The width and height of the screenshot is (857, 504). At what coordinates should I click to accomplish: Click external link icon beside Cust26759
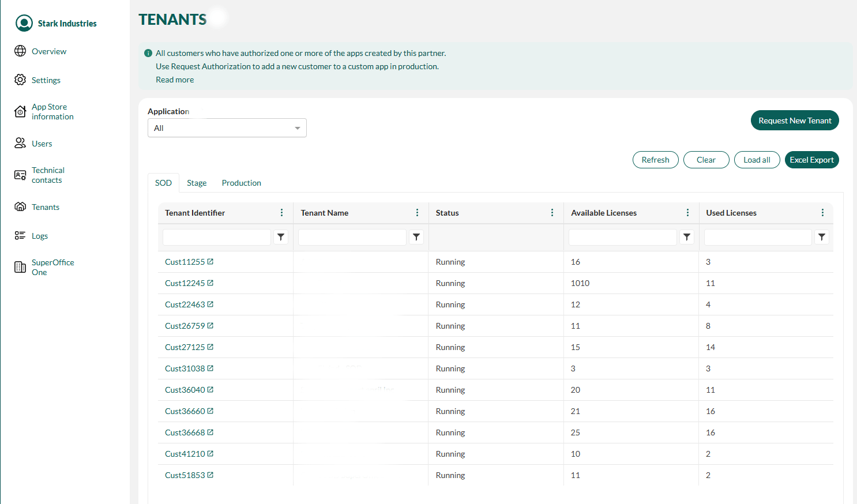(211, 326)
